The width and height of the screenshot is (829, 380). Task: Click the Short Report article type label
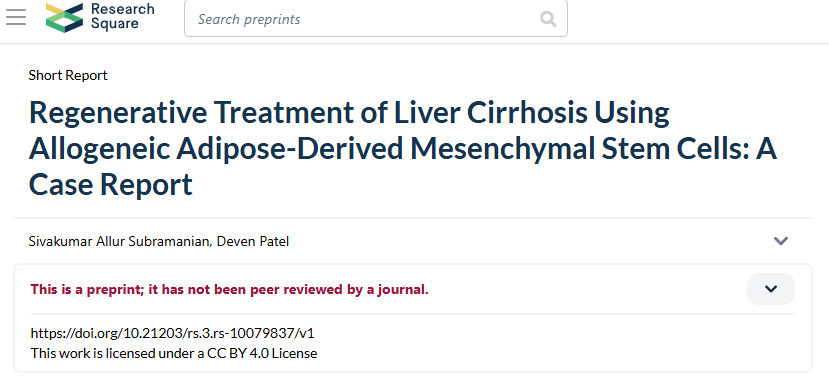coord(68,76)
